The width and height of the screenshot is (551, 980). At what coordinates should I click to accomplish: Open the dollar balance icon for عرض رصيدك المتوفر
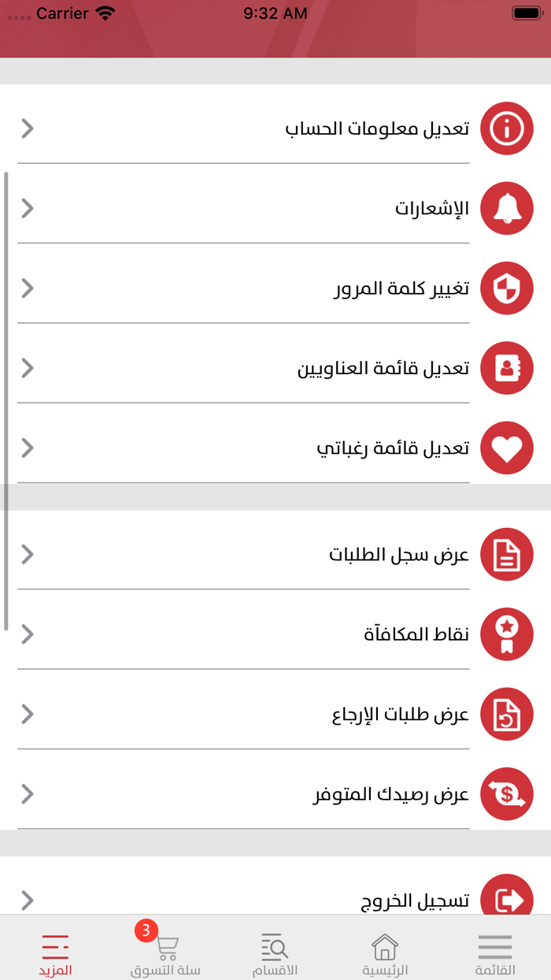coord(506,793)
